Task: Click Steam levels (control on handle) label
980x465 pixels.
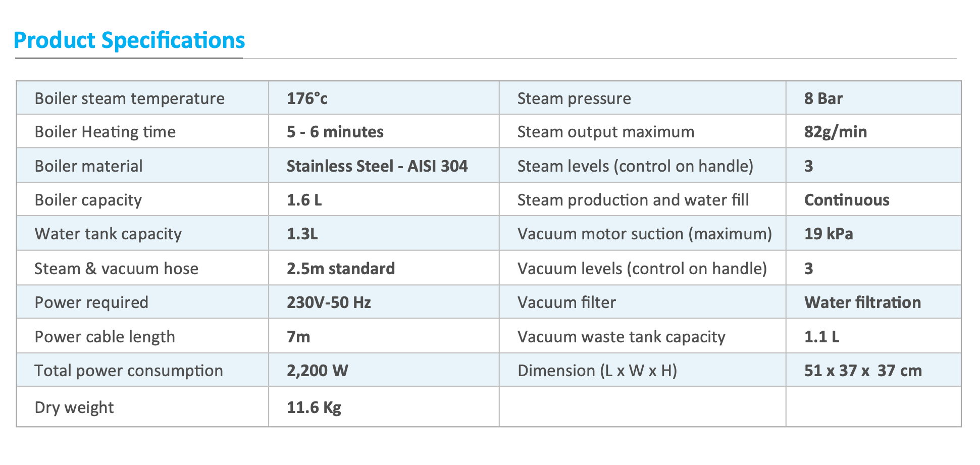Action: click(x=635, y=166)
